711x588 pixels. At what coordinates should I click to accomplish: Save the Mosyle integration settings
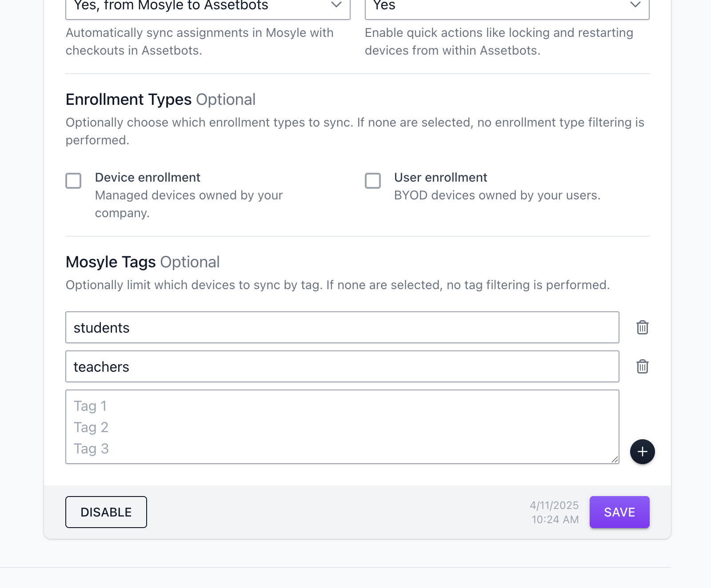[x=619, y=512]
